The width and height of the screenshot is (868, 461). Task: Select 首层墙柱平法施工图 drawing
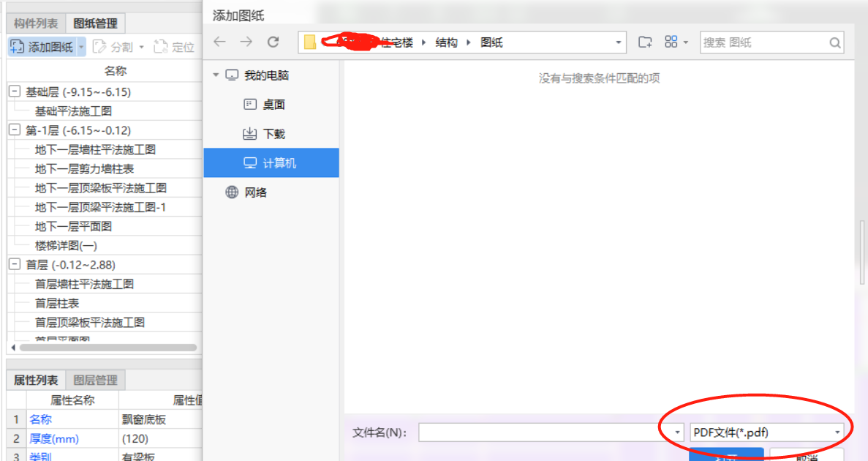tap(84, 284)
